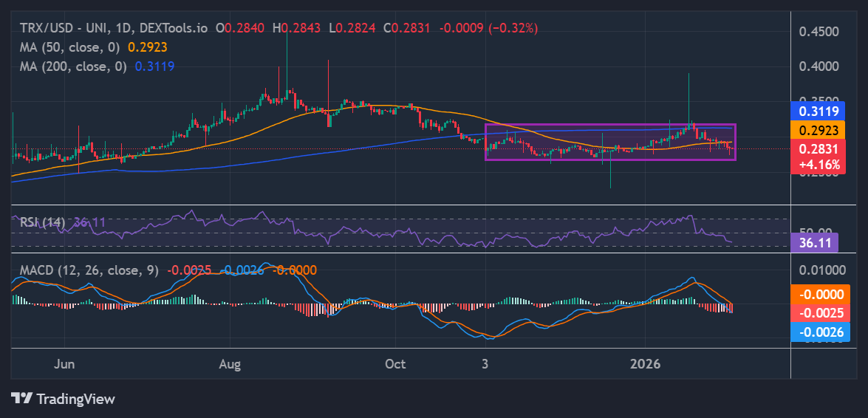Click the orange -0.0000 MACD tag

coord(818,294)
